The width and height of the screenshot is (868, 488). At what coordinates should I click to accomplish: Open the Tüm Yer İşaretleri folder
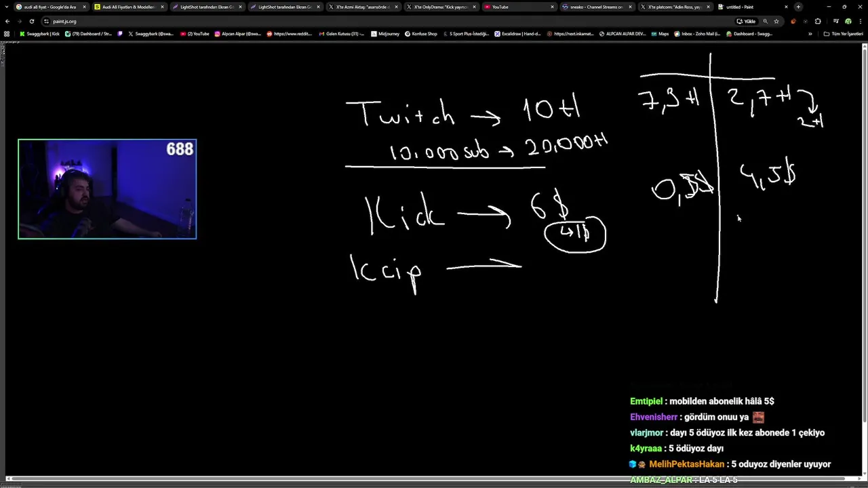tap(844, 34)
